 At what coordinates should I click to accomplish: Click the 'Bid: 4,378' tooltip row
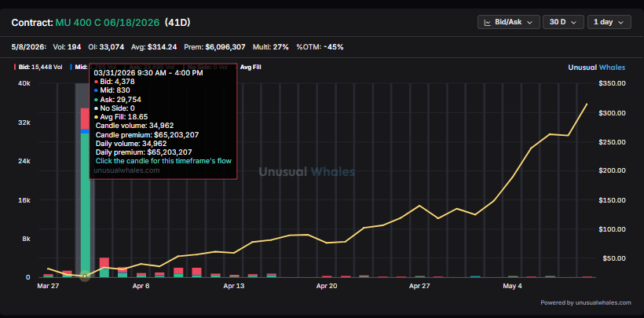[115, 82]
